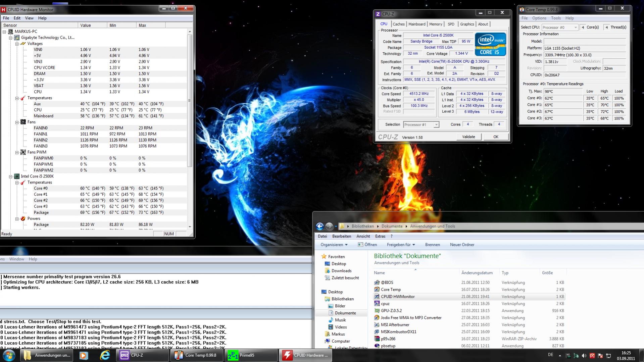Screen dimensions: 644x362
Task: Select pbsetup application icon
Action: pos(377,346)
